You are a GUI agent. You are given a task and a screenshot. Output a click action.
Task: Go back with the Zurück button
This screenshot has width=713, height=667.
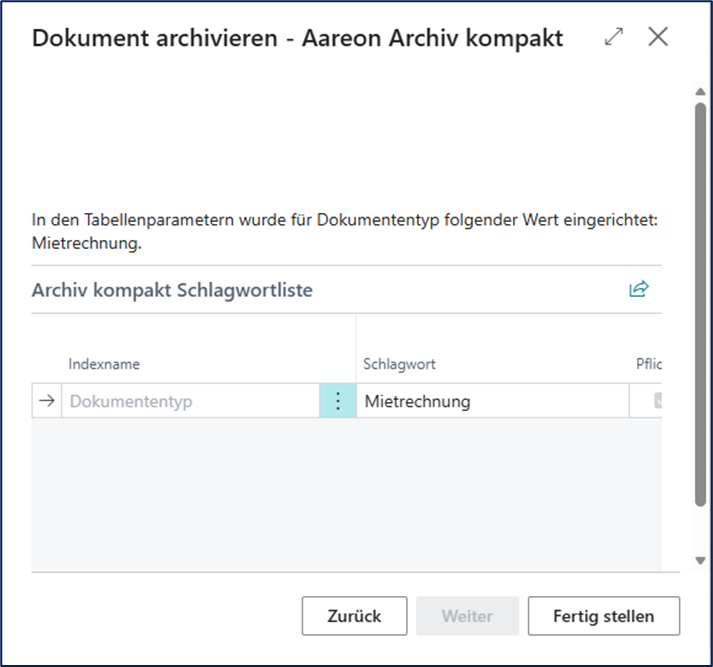354,616
